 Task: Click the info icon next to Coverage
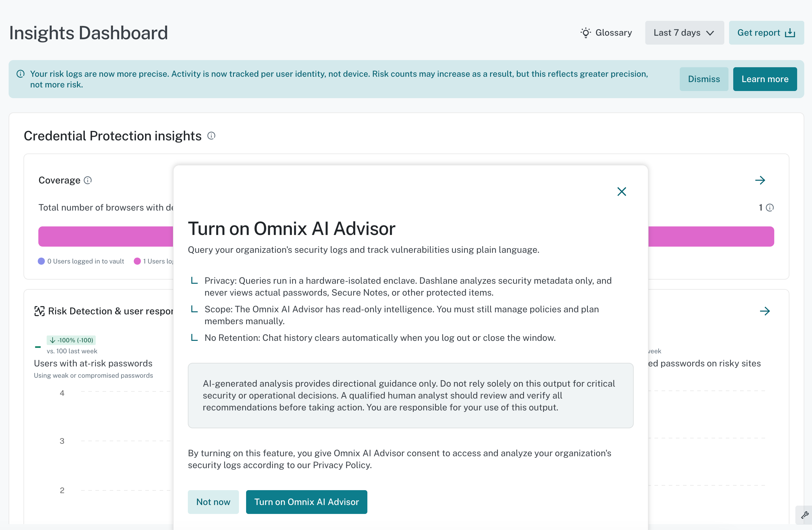[x=88, y=180]
